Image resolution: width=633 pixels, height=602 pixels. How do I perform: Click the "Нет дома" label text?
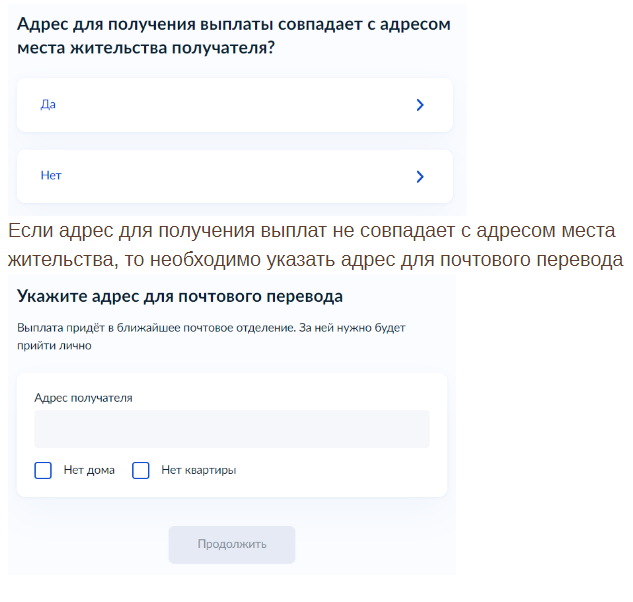[x=89, y=470]
